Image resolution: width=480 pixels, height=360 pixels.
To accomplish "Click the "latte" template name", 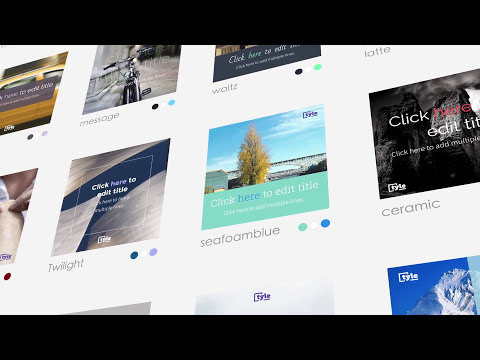I will [377, 52].
